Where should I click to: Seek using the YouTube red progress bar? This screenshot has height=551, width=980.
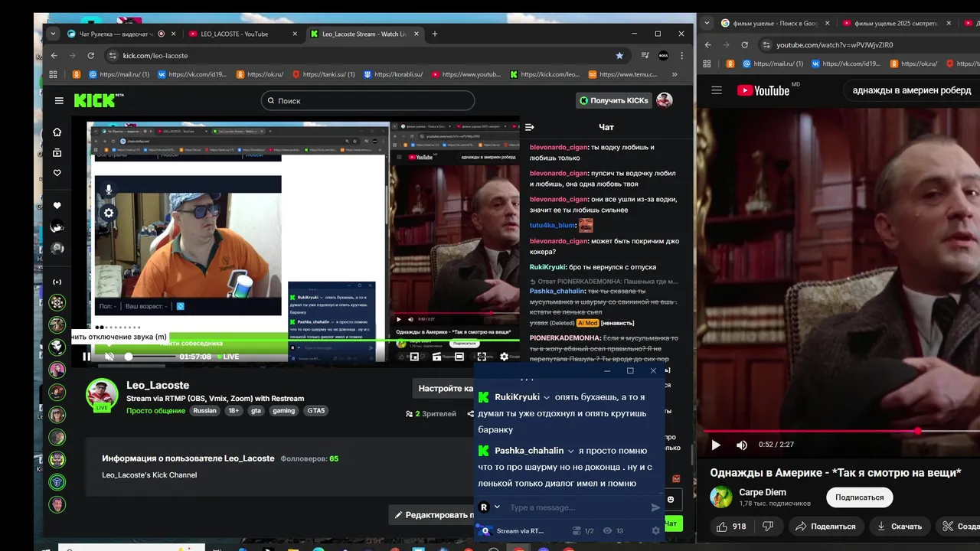tap(842, 431)
